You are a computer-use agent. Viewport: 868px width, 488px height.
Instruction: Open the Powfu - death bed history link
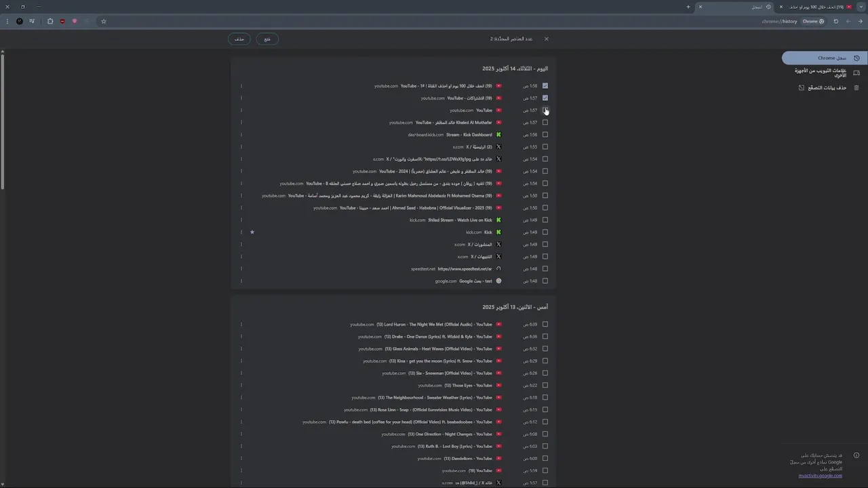pyautogui.click(x=410, y=422)
